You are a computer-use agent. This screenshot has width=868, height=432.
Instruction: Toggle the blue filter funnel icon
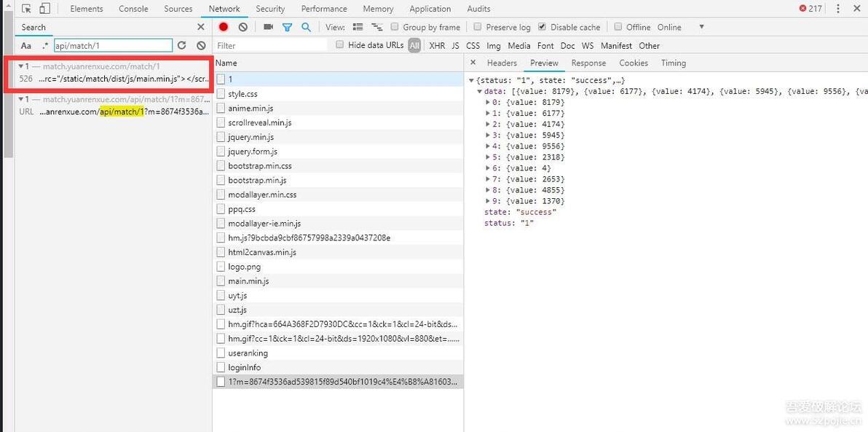288,27
